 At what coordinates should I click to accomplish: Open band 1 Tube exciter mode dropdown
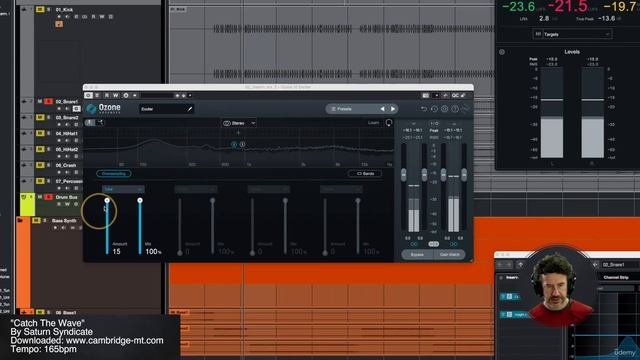coord(123,189)
